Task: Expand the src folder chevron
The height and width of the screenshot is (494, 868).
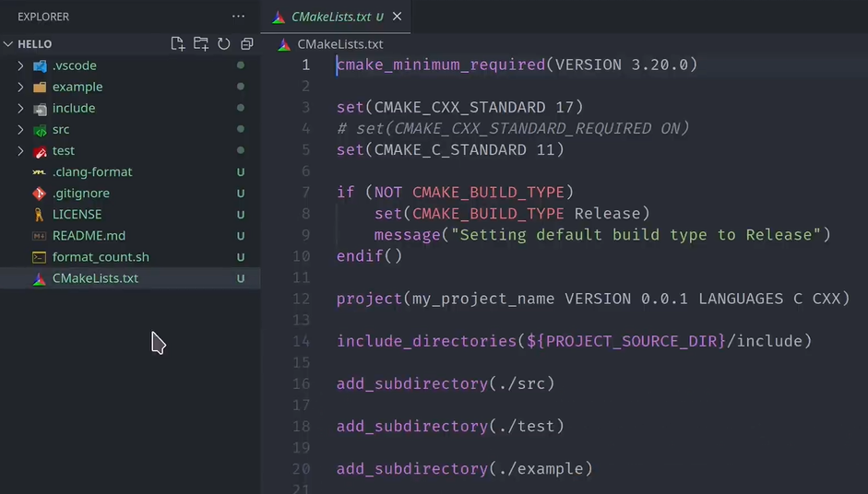Action: tap(20, 129)
